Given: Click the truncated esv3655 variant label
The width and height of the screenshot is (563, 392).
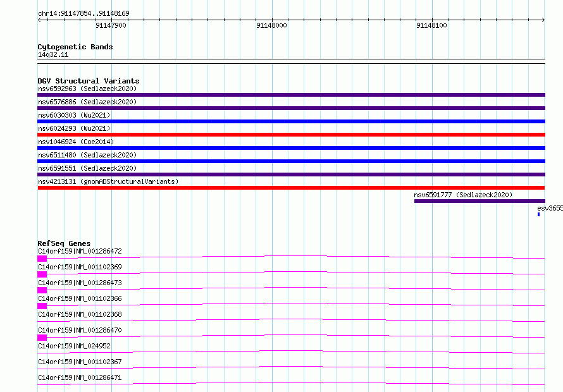Looking at the screenshot, I should [x=550, y=208].
